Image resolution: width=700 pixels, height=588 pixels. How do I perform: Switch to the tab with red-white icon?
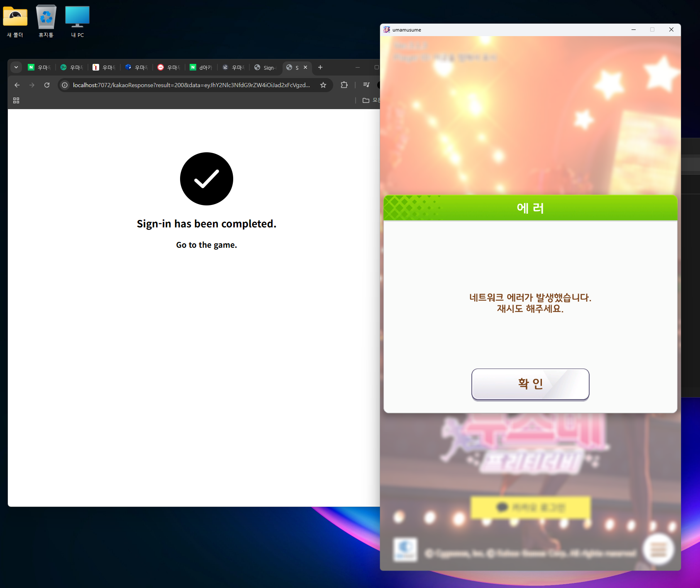[104, 67]
